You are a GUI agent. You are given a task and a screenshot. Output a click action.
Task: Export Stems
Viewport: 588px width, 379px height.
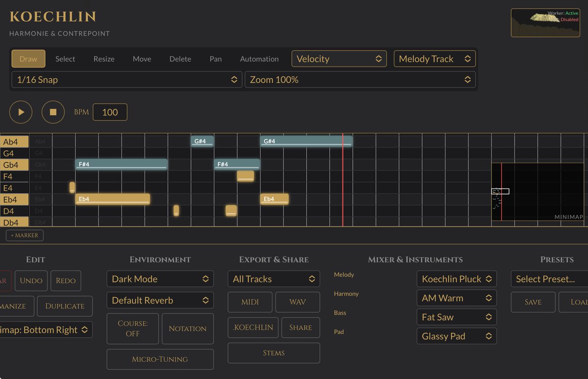[x=274, y=353]
